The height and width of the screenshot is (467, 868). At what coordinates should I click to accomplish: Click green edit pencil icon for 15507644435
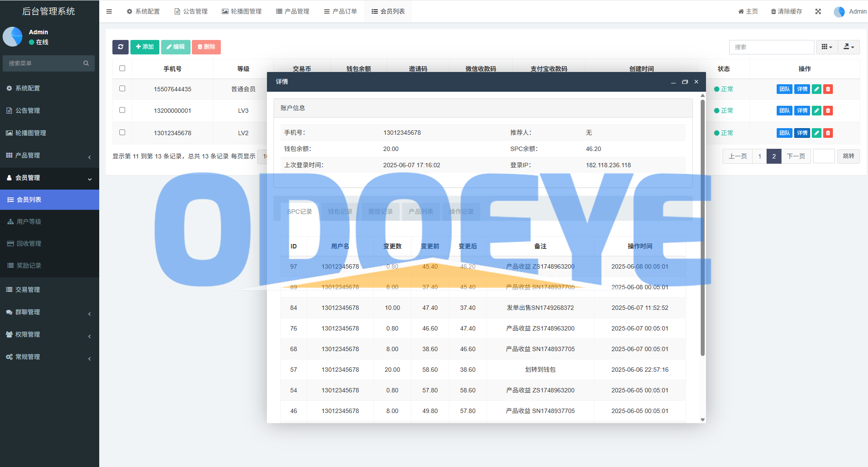(x=816, y=89)
